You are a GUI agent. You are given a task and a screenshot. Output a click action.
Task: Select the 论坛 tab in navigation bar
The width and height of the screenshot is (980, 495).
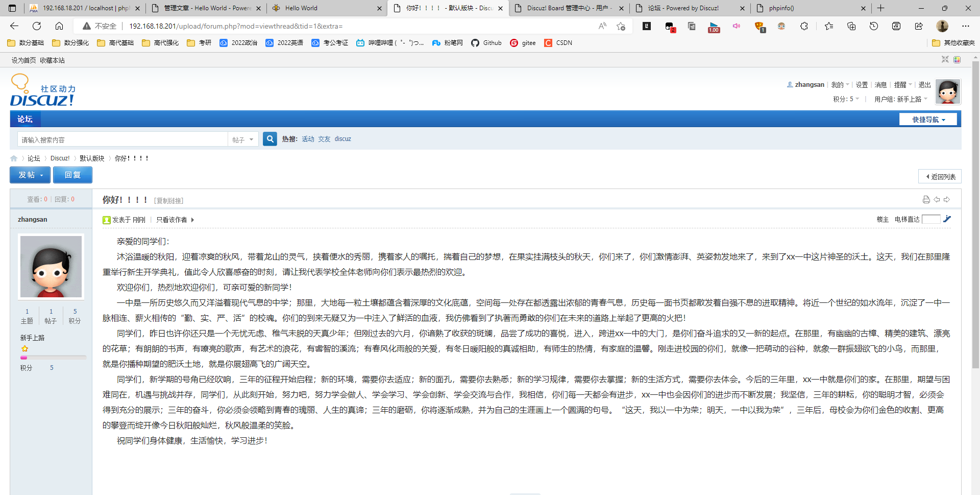(25, 120)
